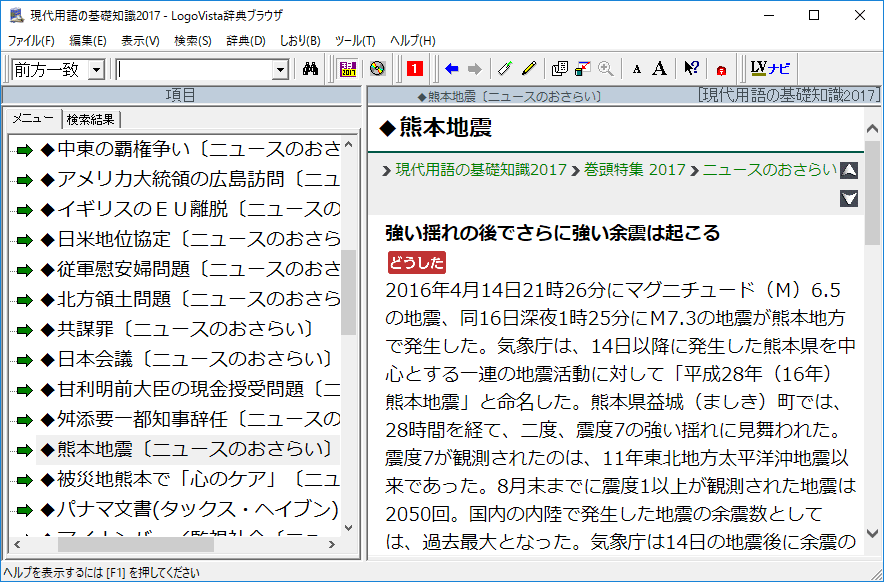Click the context help question mark icon
Image resolution: width=884 pixels, height=582 pixels.
tap(691, 69)
